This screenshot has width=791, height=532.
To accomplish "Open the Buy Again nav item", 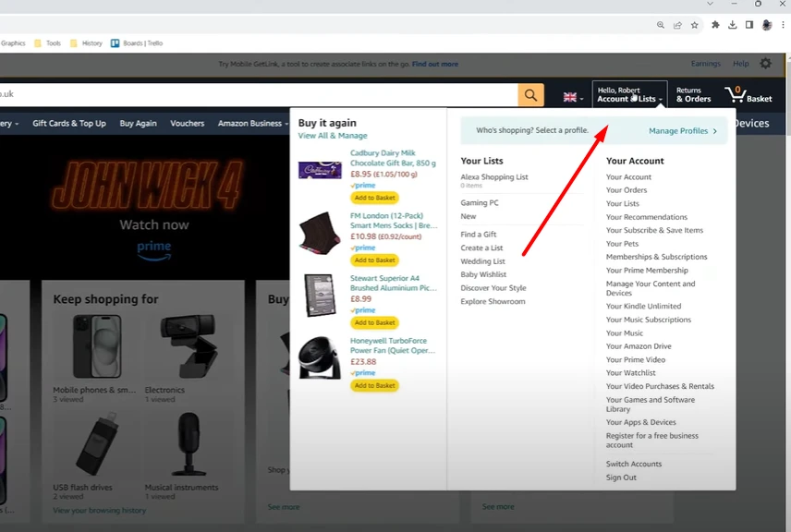I will 139,123.
